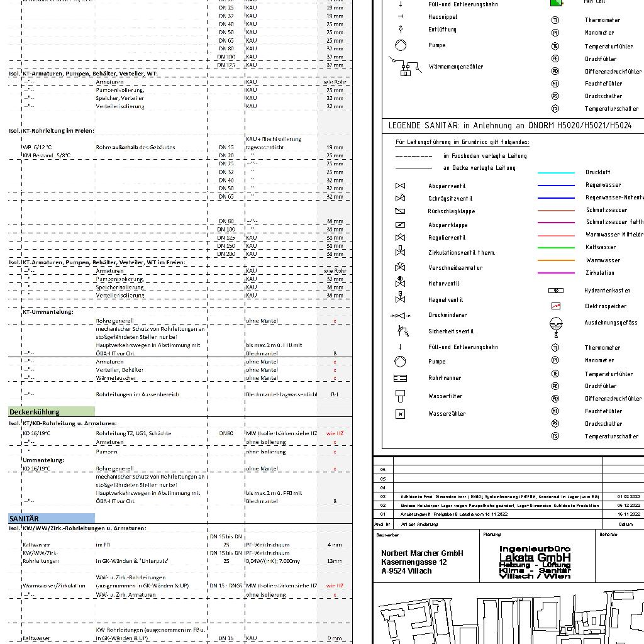Click the '13mm' thickness cell
The width and height of the screenshot is (644, 644).
pos(335,561)
